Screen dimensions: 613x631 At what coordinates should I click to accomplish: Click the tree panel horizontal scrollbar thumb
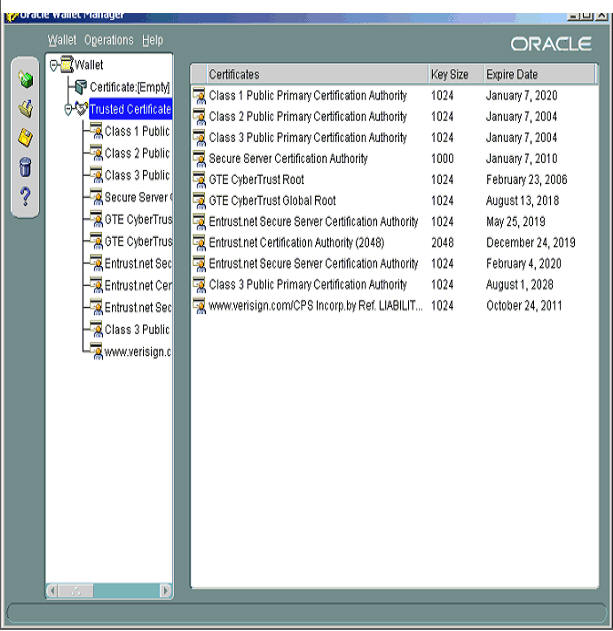coord(76,591)
